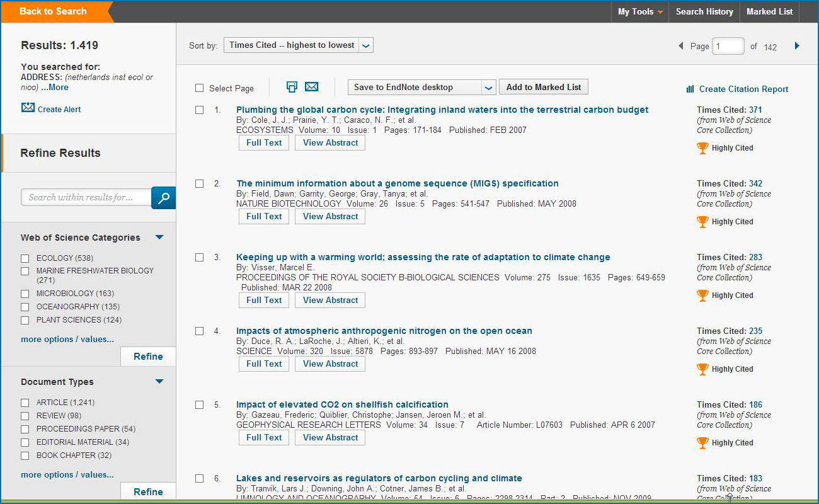Go to next results page arrow

point(797,46)
